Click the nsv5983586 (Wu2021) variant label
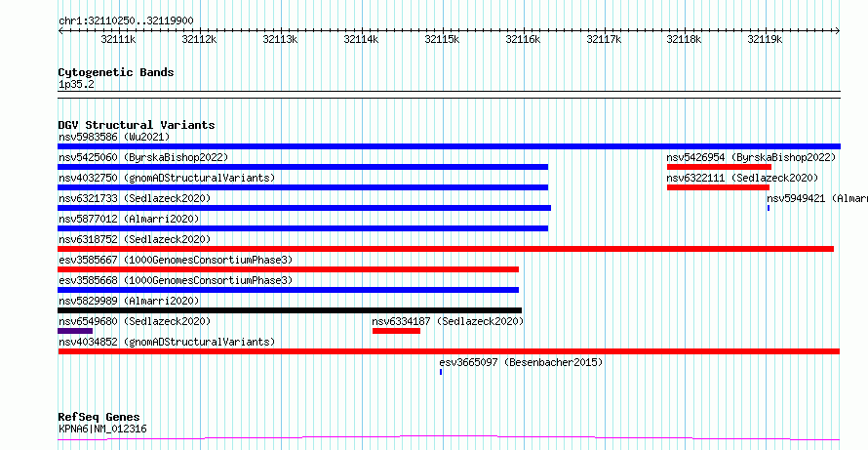Screen dimensions: 868x450 coord(114,137)
